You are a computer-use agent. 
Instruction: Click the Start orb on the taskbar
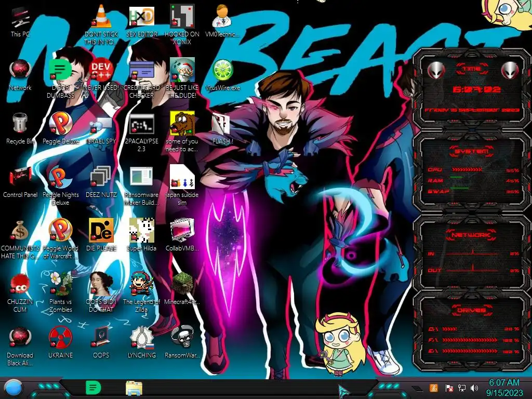(x=14, y=388)
